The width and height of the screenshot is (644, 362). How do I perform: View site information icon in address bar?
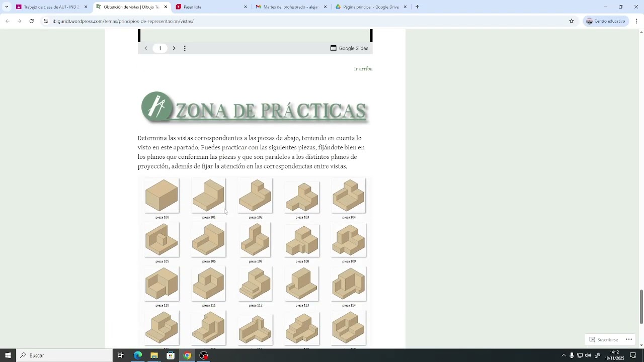46,21
